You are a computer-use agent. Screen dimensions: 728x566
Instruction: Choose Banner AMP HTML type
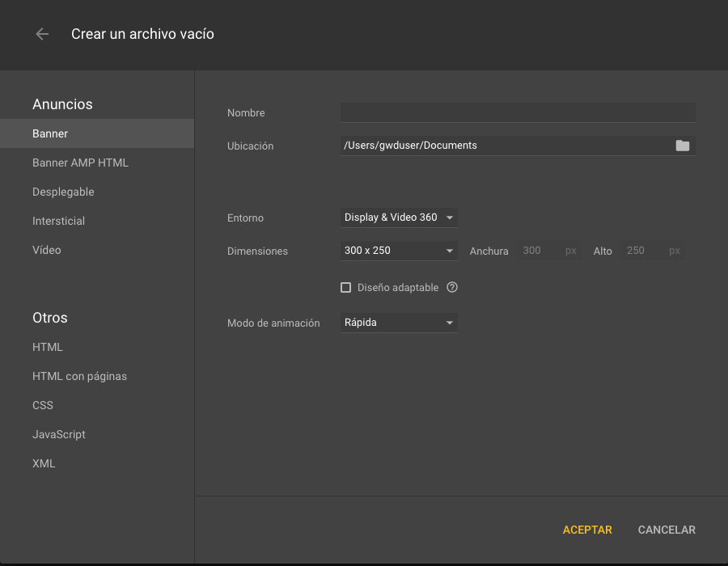point(80,163)
